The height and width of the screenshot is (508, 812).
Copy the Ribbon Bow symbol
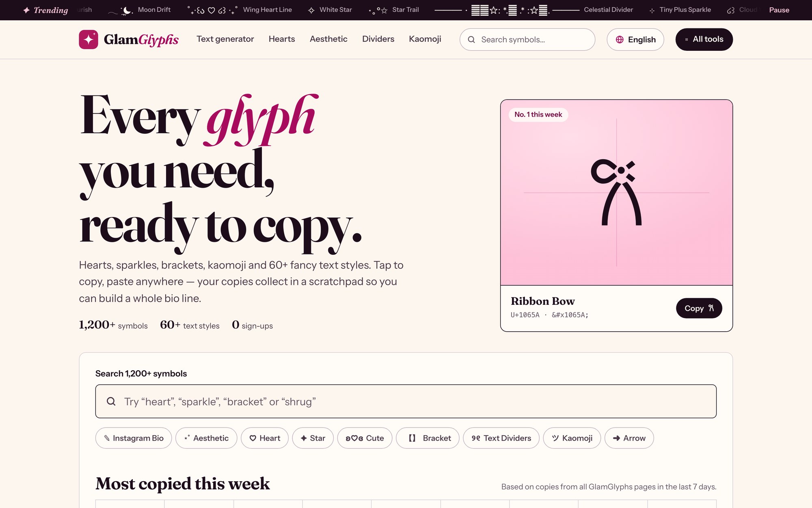pyautogui.click(x=699, y=308)
